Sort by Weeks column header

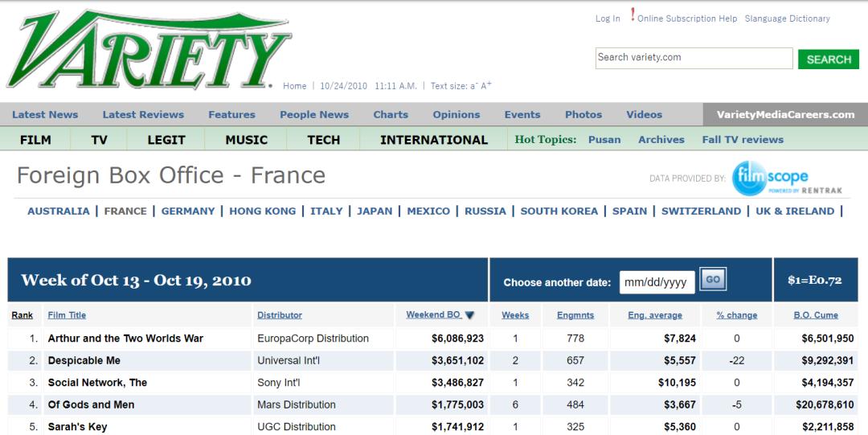pos(515,315)
